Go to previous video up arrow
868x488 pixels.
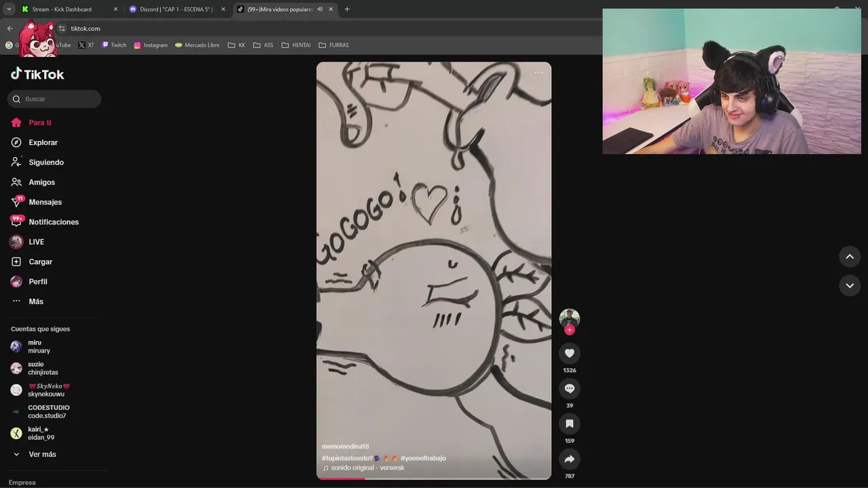click(x=850, y=257)
